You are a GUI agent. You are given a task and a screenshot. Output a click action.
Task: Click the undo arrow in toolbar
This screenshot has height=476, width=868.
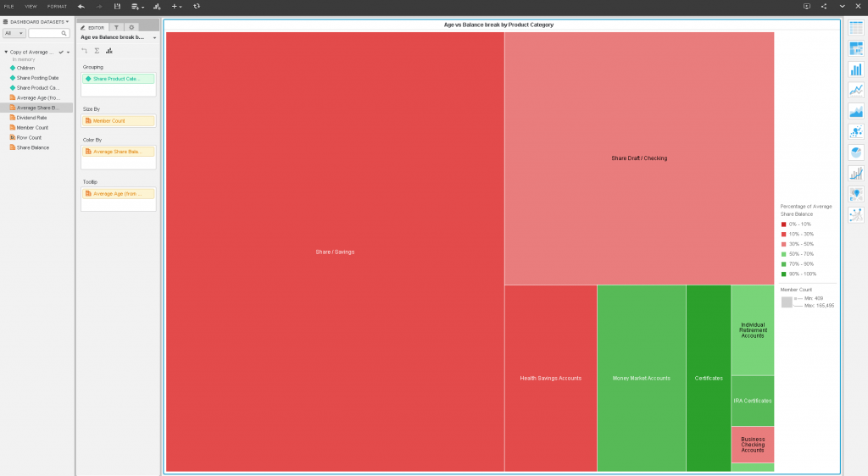coord(81,6)
